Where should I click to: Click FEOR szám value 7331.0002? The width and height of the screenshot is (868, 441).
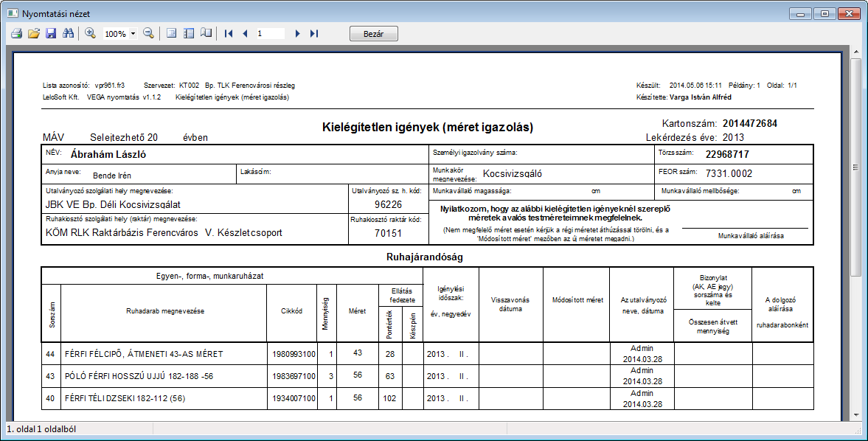coord(729,174)
